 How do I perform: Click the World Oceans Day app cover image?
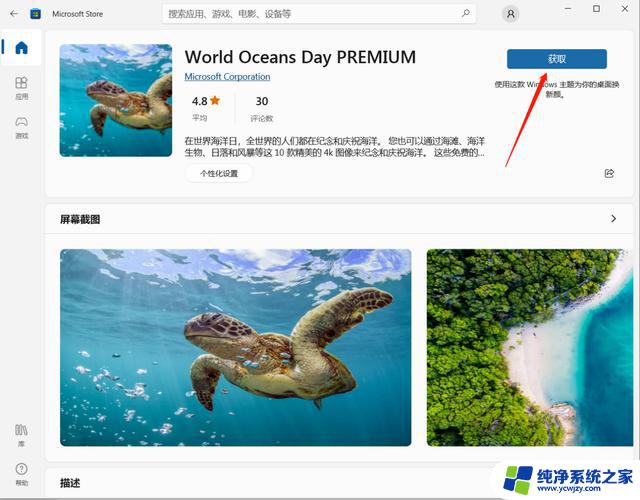pos(116,100)
